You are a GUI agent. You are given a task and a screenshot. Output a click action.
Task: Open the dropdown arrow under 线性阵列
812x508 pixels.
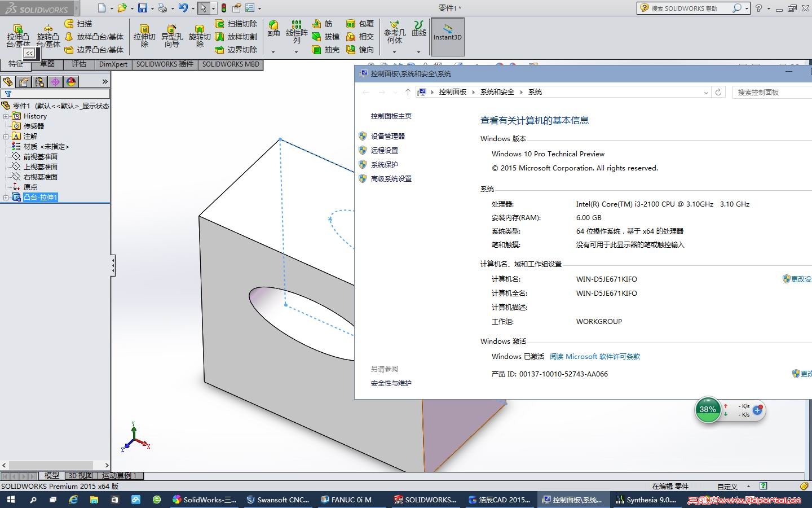pyautogui.click(x=296, y=52)
